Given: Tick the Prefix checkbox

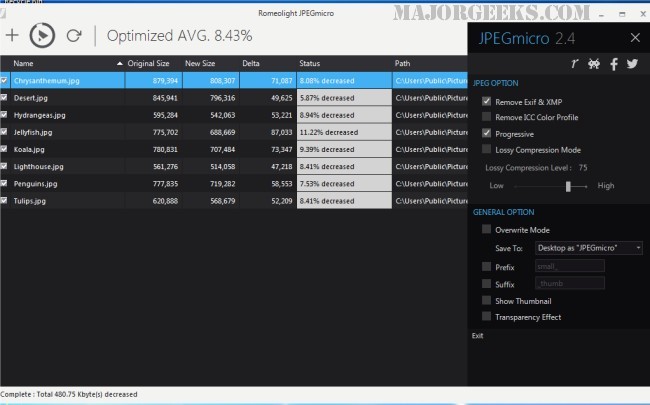Looking at the screenshot, I should click(x=486, y=266).
